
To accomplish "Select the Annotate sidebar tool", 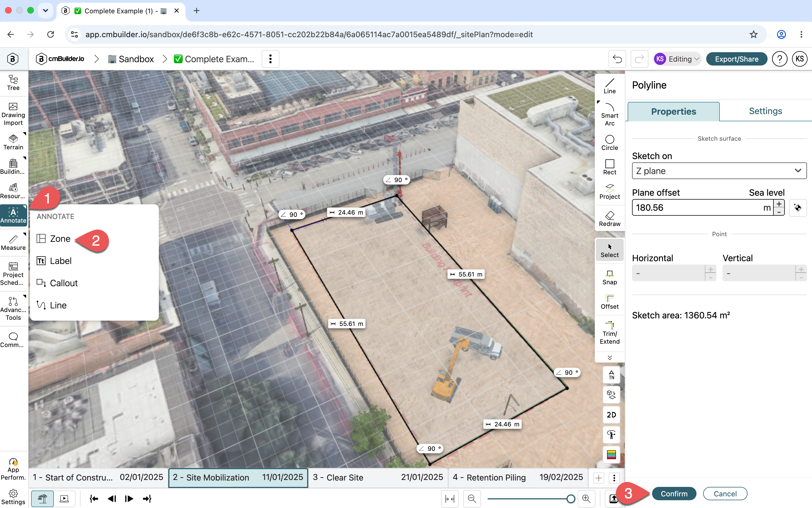I will coord(13,215).
